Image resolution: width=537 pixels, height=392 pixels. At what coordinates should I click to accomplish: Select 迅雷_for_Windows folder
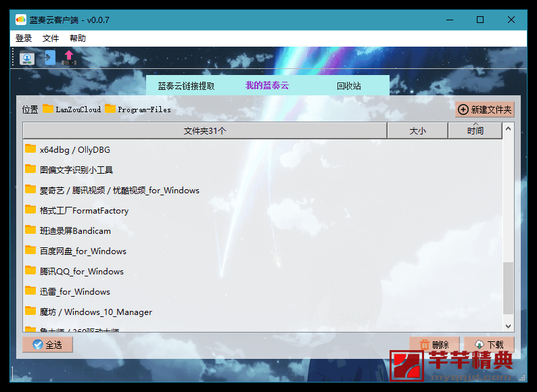(x=262, y=291)
